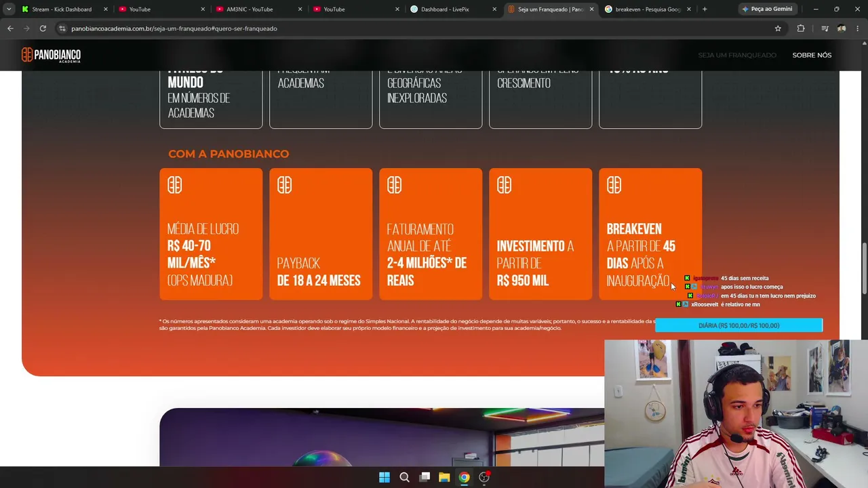868x488 pixels.
Task: Bookmark this page with the star icon
Action: [778, 28]
